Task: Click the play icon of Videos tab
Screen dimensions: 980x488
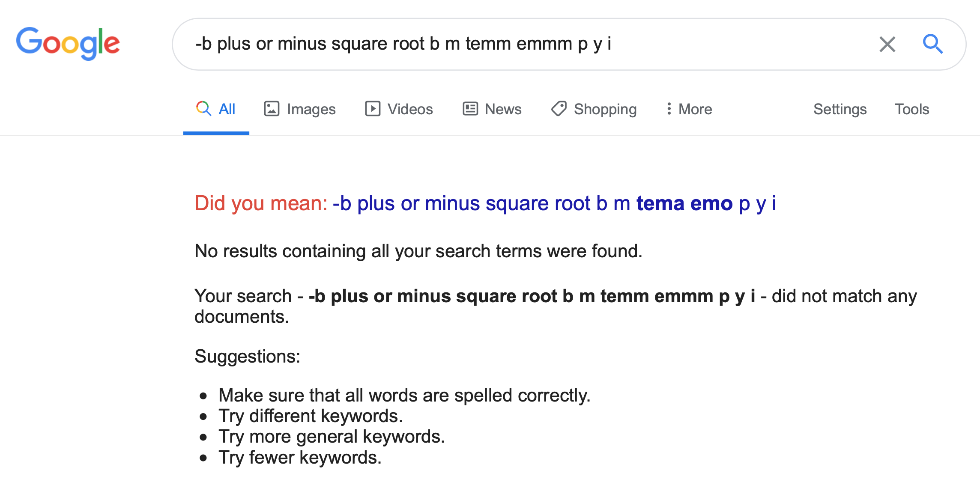Action: (x=372, y=109)
